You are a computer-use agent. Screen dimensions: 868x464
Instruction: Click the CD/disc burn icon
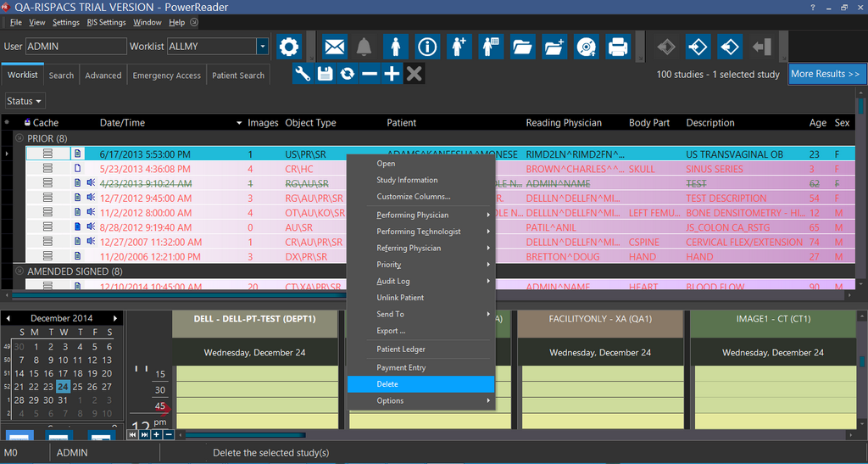586,47
